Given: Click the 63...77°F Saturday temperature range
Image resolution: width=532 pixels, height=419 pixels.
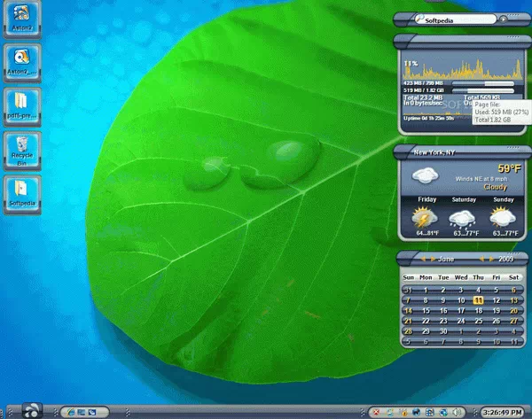Looking at the screenshot, I should 466,233.
